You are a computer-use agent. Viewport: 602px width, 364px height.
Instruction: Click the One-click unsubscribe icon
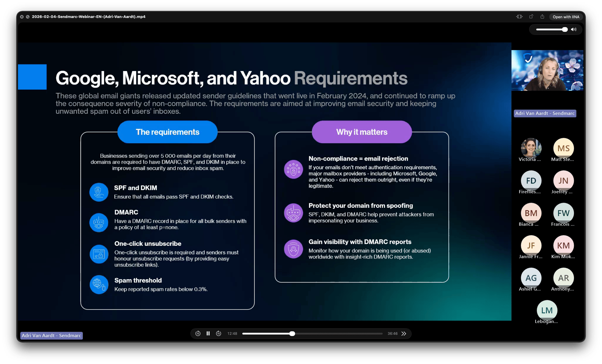(99, 254)
